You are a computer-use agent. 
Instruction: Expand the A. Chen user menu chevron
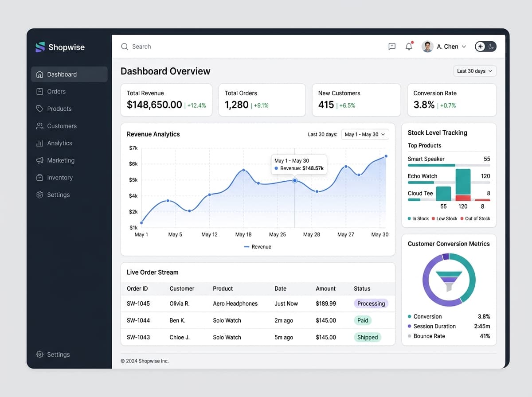464,47
